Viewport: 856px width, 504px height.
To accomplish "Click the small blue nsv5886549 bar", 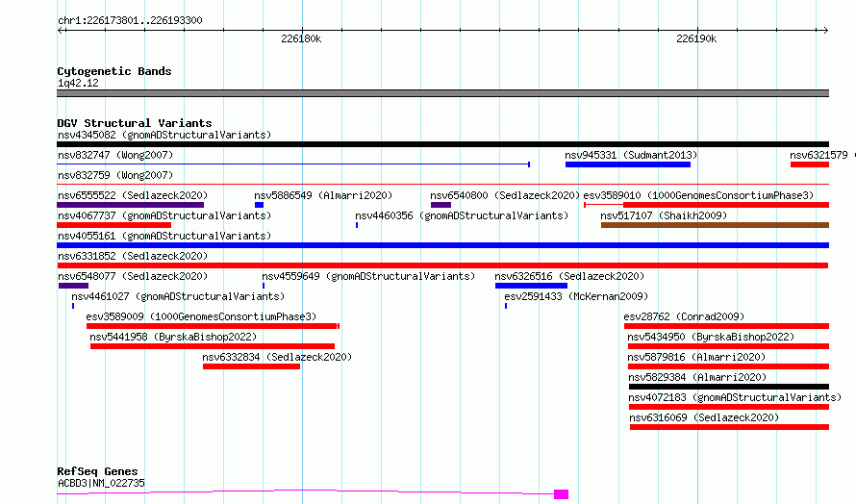I will tap(260, 205).
